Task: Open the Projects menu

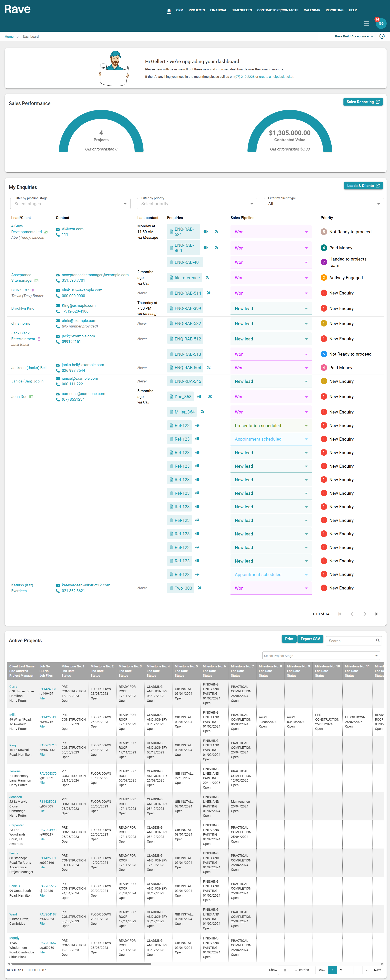Action: (197, 10)
